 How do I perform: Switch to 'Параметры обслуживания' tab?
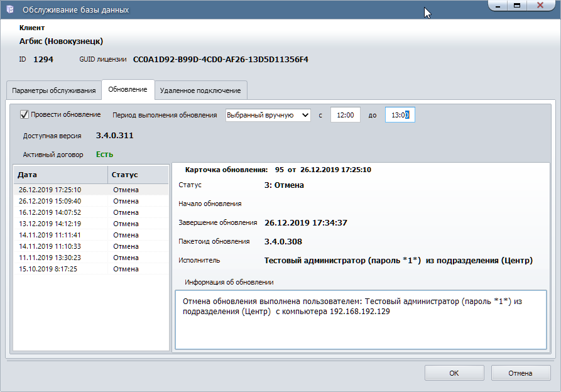tap(53, 90)
